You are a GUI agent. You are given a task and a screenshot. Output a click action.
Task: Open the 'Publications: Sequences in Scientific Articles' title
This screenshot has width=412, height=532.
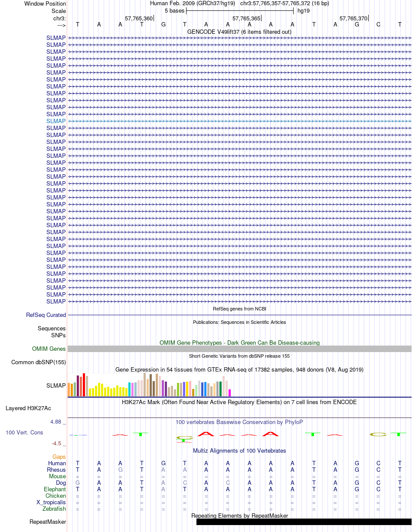point(239,322)
